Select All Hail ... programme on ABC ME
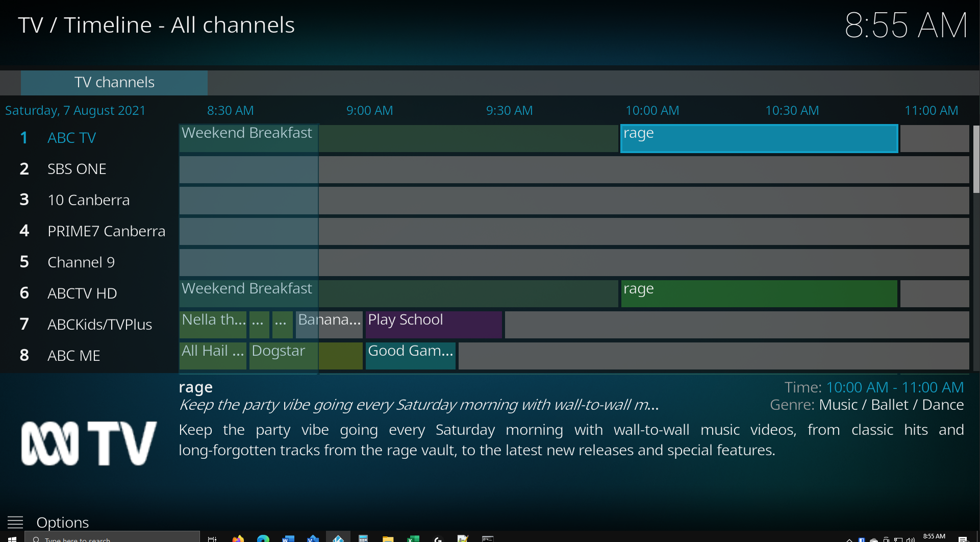Screen dimensions: 980x542 tap(213, 356)
